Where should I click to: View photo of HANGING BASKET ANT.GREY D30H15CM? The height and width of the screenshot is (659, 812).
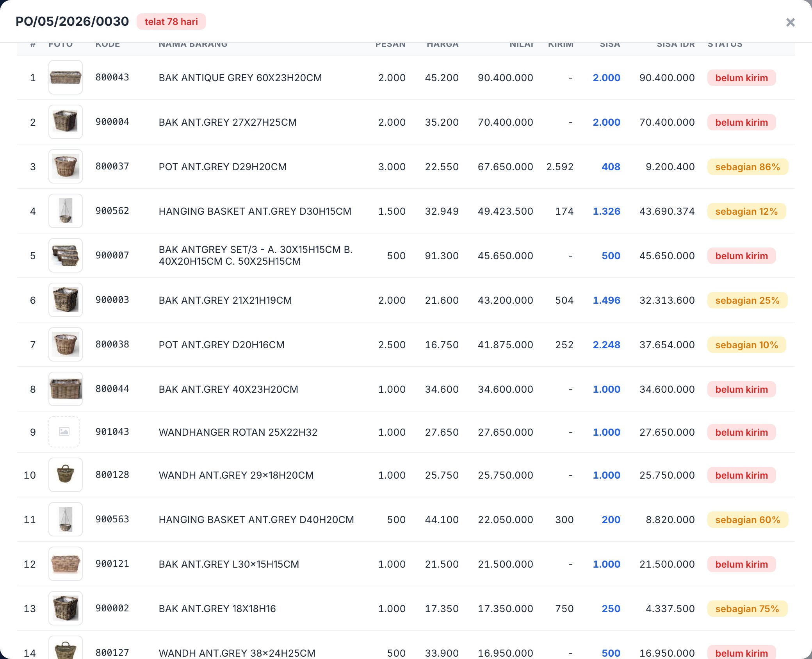(x=66, y=211)
